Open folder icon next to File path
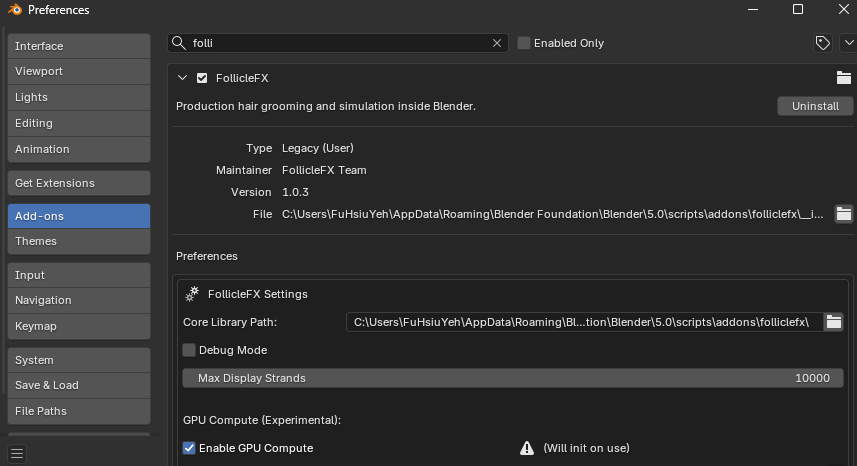Image resolution: width=857 pixels, height=466 pixels. point(844,214)
